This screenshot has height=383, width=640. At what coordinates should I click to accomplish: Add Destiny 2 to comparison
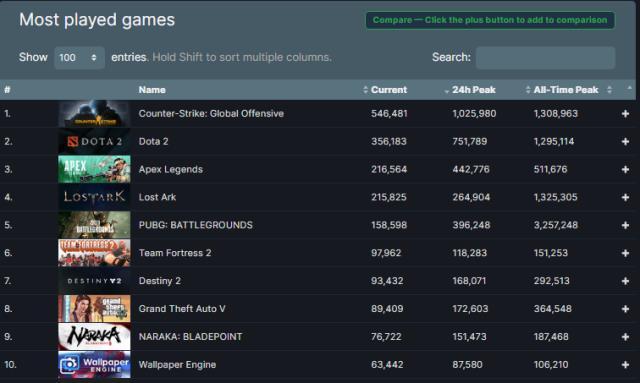point(625,281)
